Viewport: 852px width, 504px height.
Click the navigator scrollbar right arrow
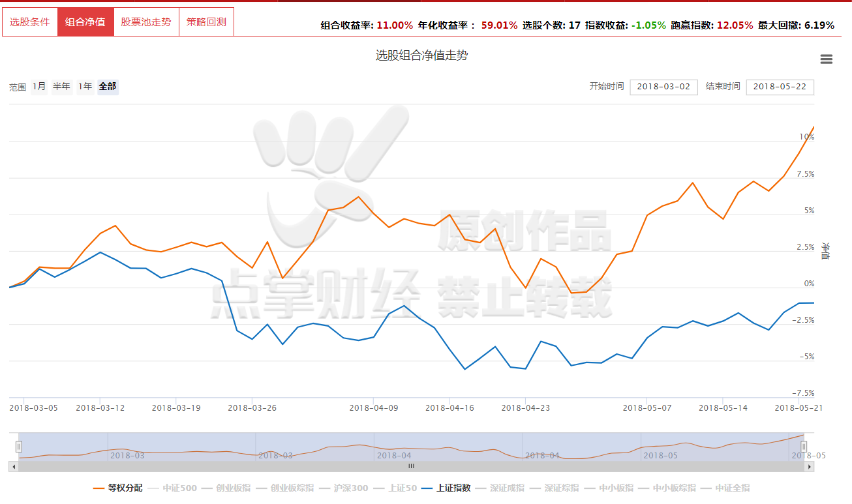[x=810, y=467]
